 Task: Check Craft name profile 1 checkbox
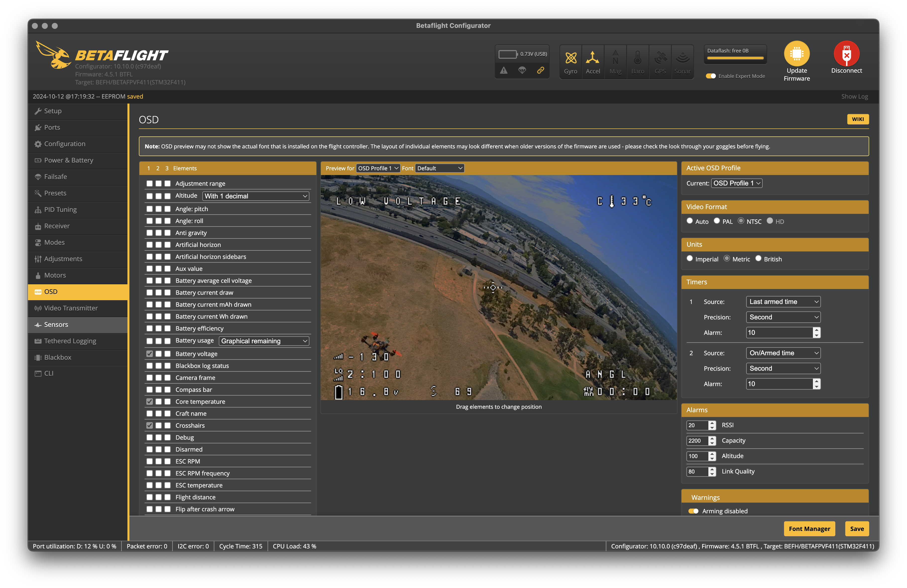(149, 413)
